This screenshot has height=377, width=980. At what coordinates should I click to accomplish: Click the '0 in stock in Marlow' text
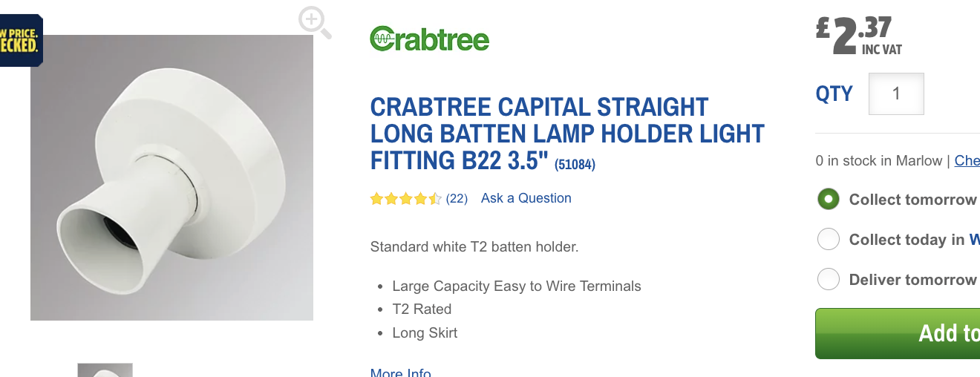pos(878,161)
